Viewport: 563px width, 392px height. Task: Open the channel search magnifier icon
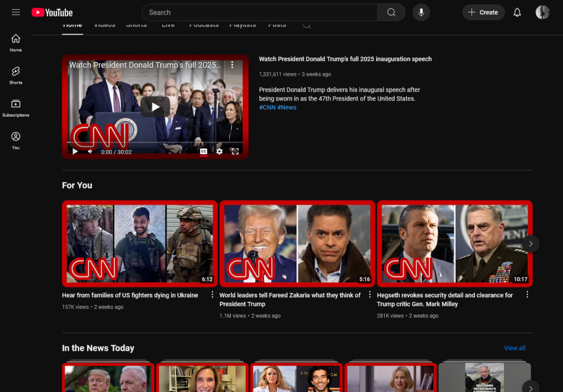306,25
